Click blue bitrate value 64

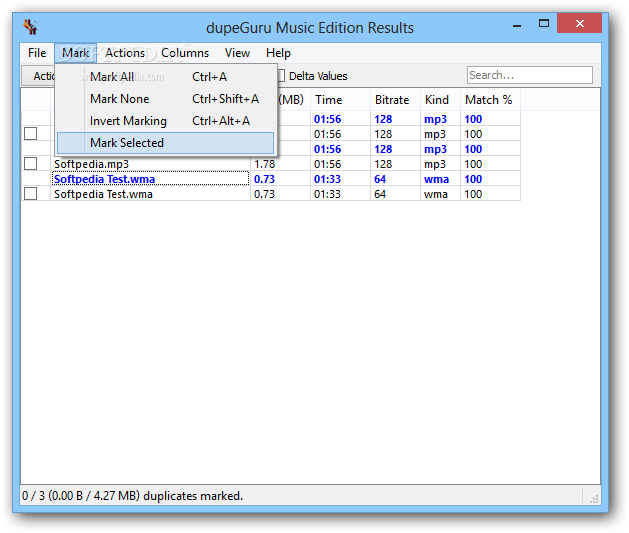click(380, 179)
